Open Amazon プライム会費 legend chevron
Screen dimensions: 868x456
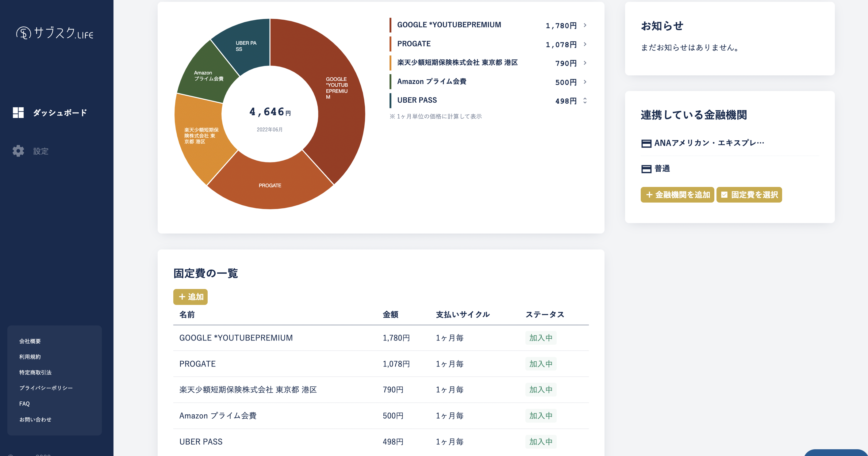click(x=585, y=82)
